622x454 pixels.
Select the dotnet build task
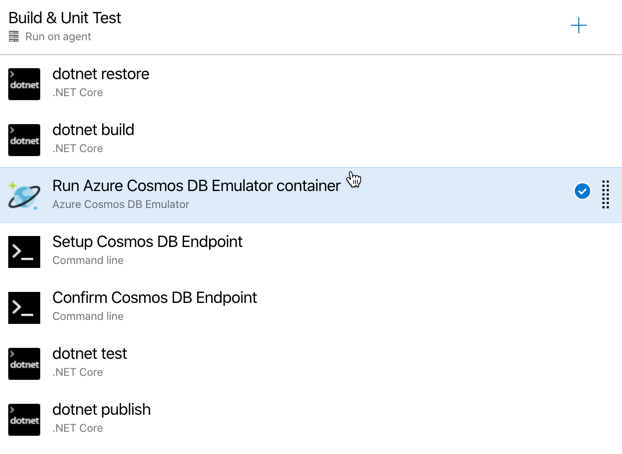[311, 140]
